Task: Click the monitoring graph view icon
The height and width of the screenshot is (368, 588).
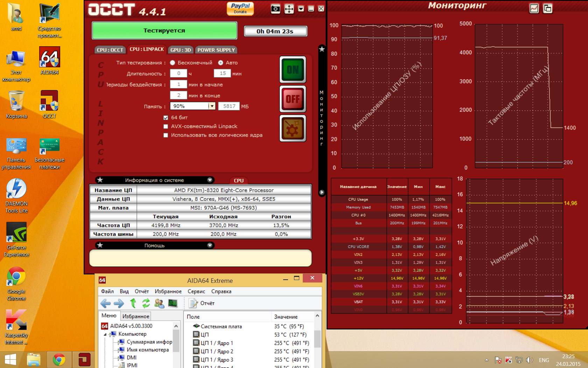Action: 534,8
